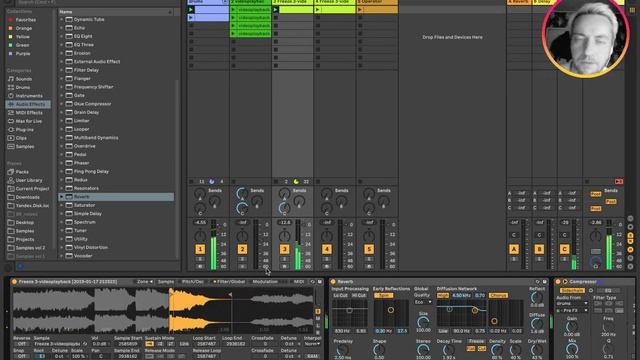The height and width of the screenshot is (360, 640).
Task: Open the Pitch/Osc tab in Sampler
Action: coord(193,282)
